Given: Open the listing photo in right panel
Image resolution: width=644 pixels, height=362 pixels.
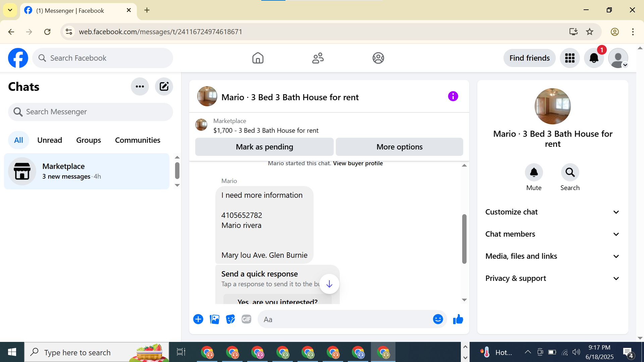Looking at the screenshot, I should pyautogui.click(x=552, y=106).
